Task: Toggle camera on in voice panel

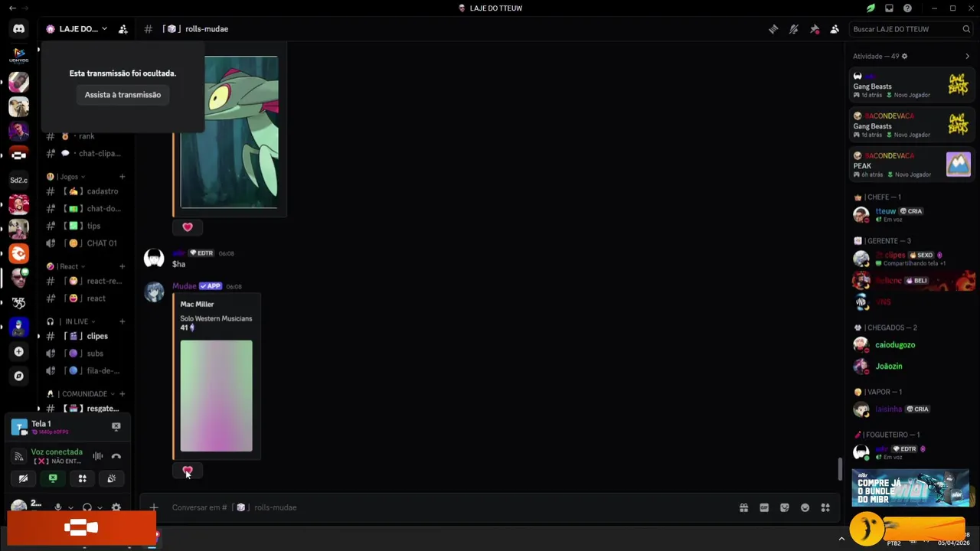Action: coord(24,478)
